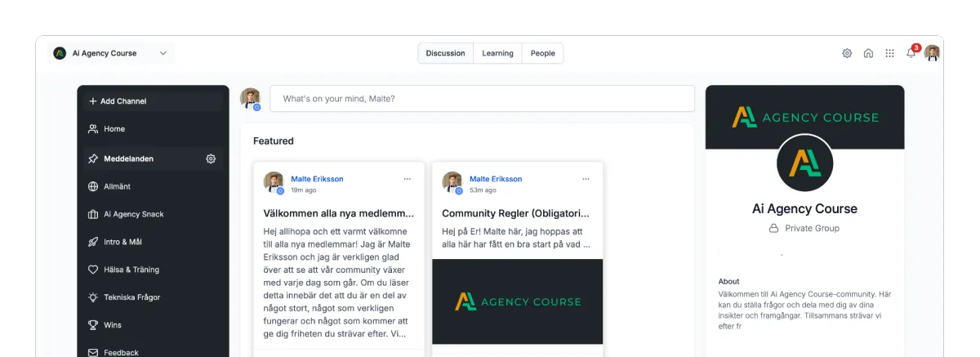
Task: Click the pin icon beside Meddelanden
Action: (x=93, y=158)
